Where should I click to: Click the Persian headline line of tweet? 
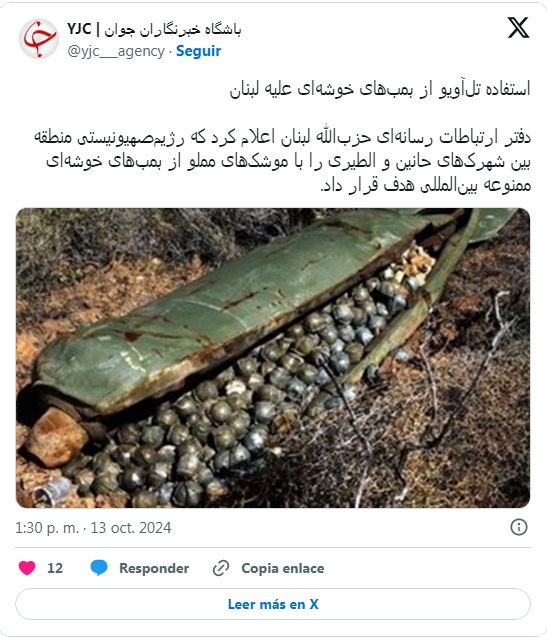[380, 90]
